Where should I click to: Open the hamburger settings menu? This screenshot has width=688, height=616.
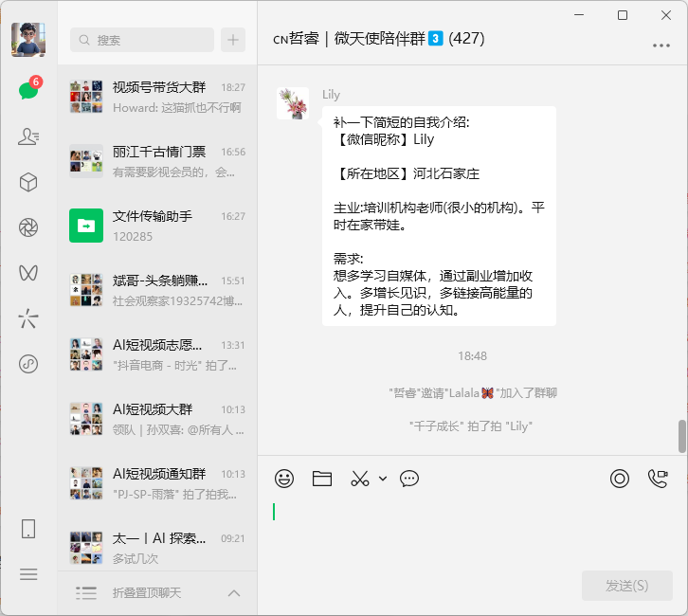(x=28, y=574)
